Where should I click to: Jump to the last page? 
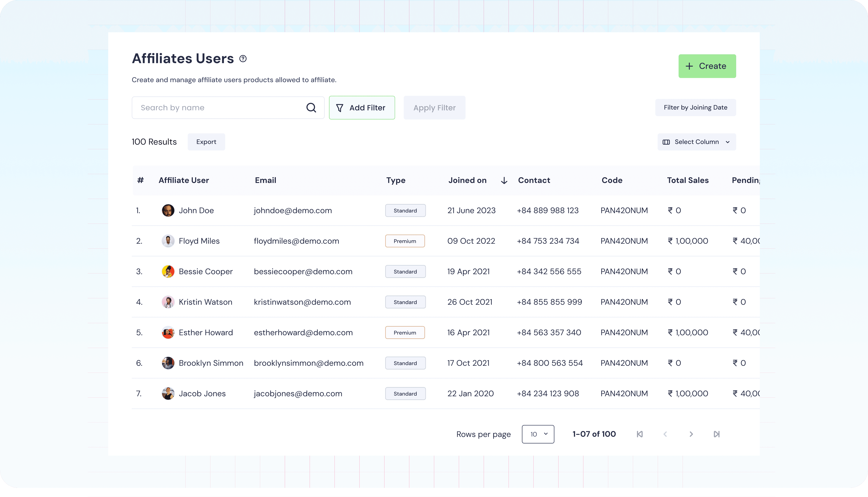click(x=717, y=434)
